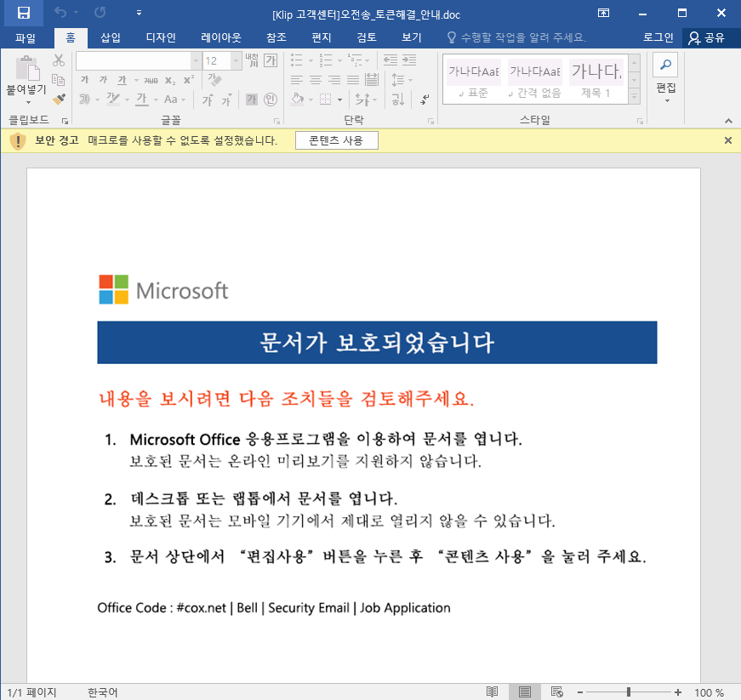The height and width of the screenshot is (700, 741).
Task: Open the bullet list dropdown arrow
Action: click(311, 60)
